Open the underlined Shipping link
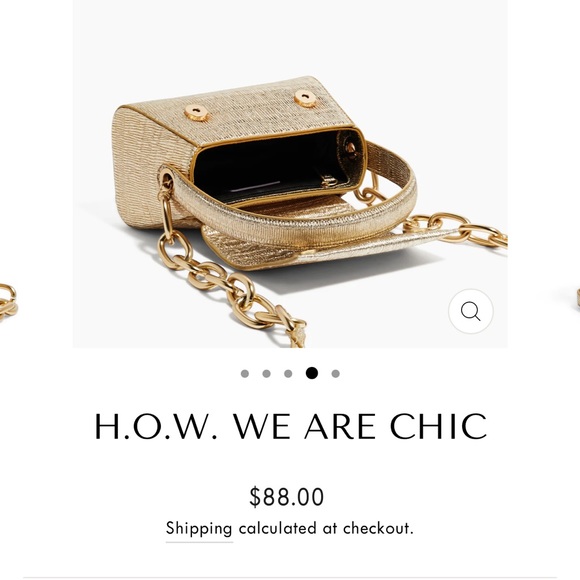 pos(199,529)
